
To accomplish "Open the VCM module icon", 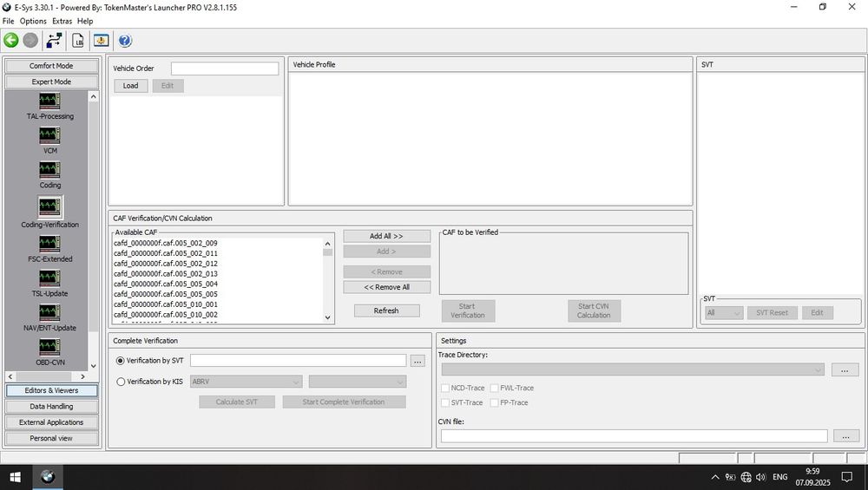I will click(x=49, y=135).
